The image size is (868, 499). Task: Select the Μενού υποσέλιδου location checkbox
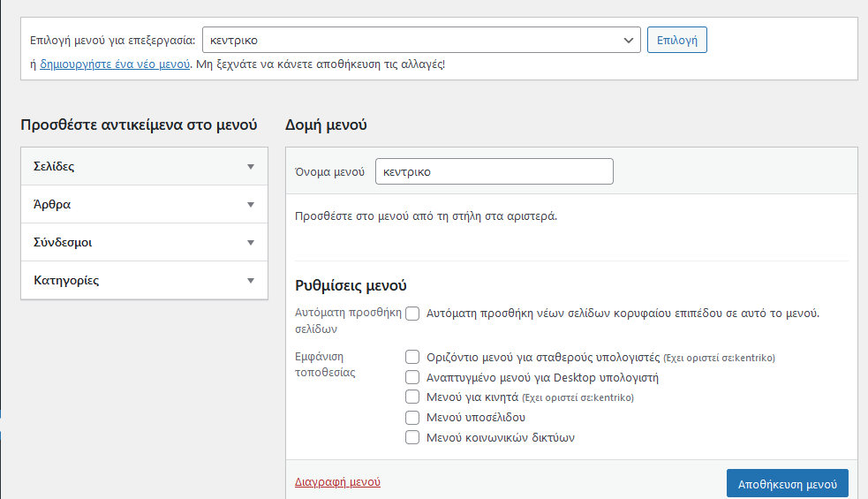pos(412,417)
